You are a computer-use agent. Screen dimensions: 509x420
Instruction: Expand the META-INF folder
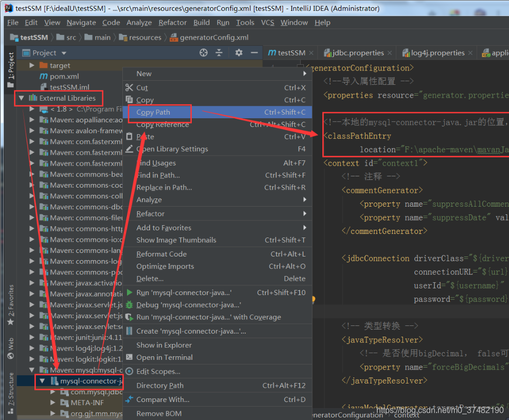52,403
